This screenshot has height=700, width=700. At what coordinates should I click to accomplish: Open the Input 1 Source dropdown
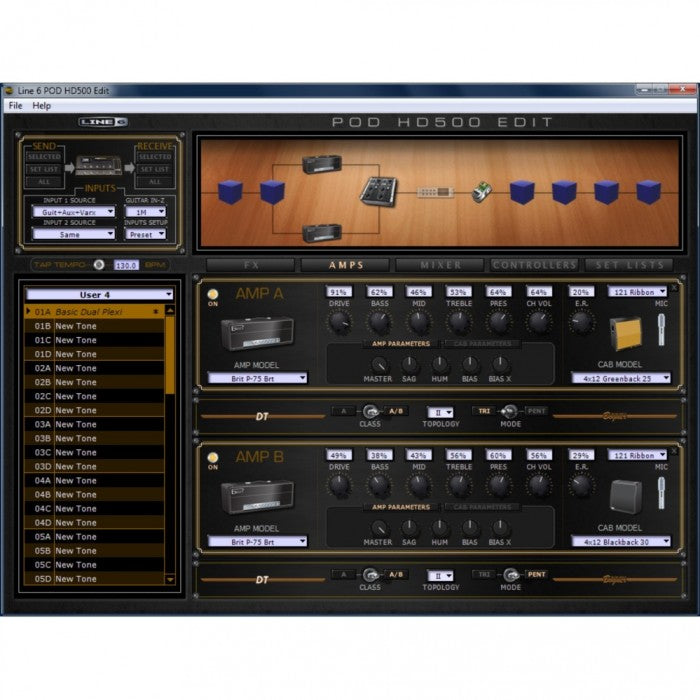coord(74,212)
